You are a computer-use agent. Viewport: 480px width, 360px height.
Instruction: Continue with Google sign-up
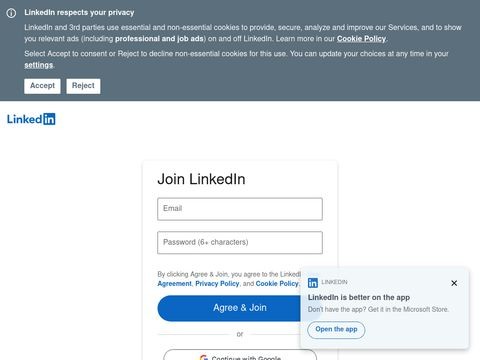(x=240, y=355)
